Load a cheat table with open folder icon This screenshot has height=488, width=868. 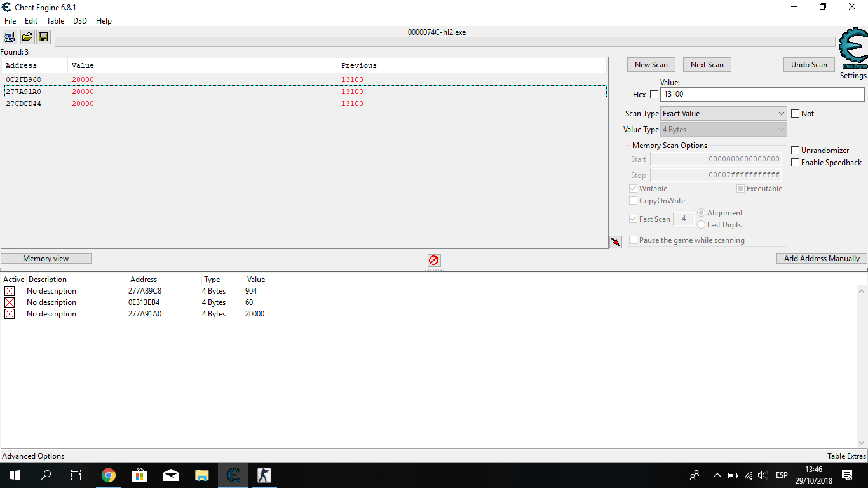point(27,37)
